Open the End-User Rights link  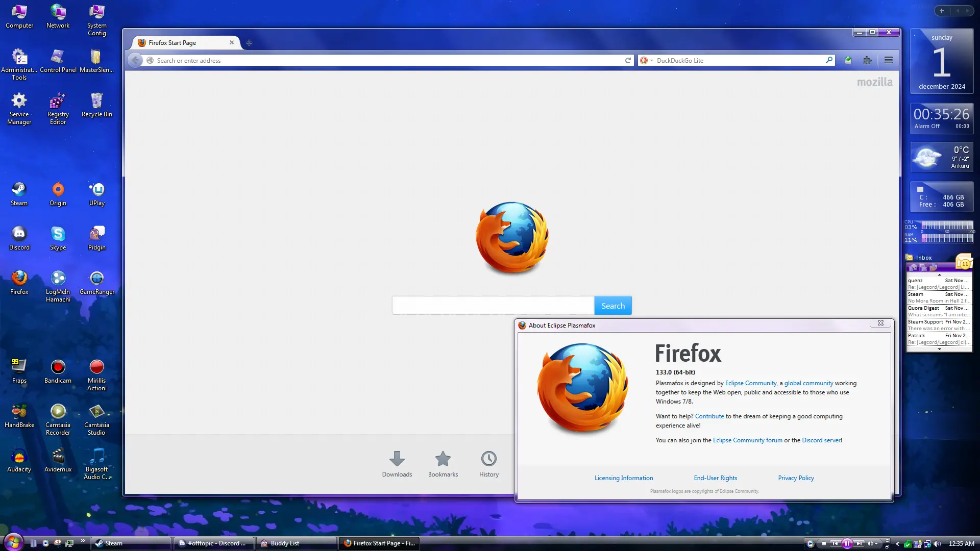pos(716,478)
